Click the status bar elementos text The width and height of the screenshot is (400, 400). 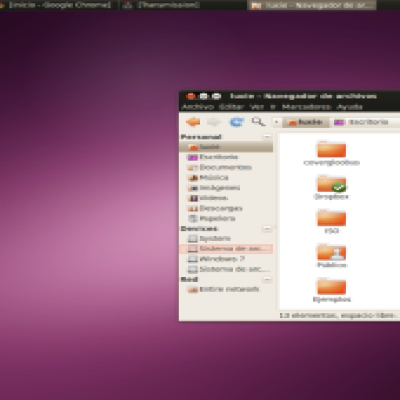tap(339, 315)
